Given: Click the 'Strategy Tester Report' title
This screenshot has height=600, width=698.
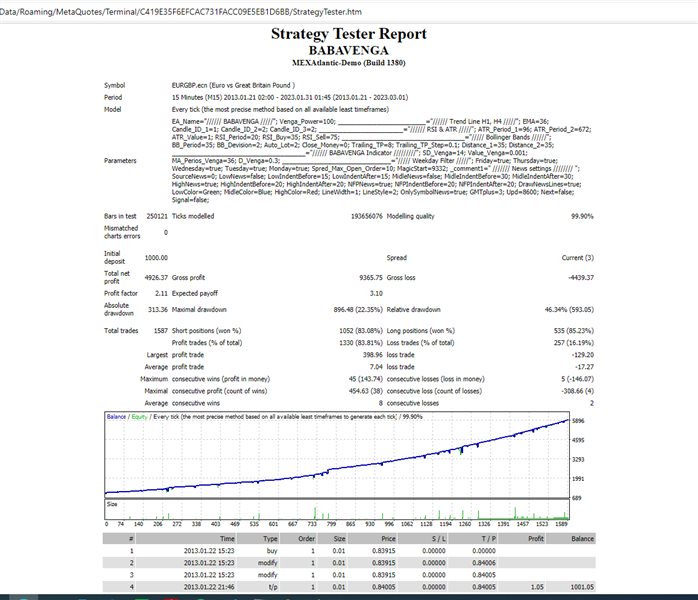Looking at the screenshot, I should [349, 34].
